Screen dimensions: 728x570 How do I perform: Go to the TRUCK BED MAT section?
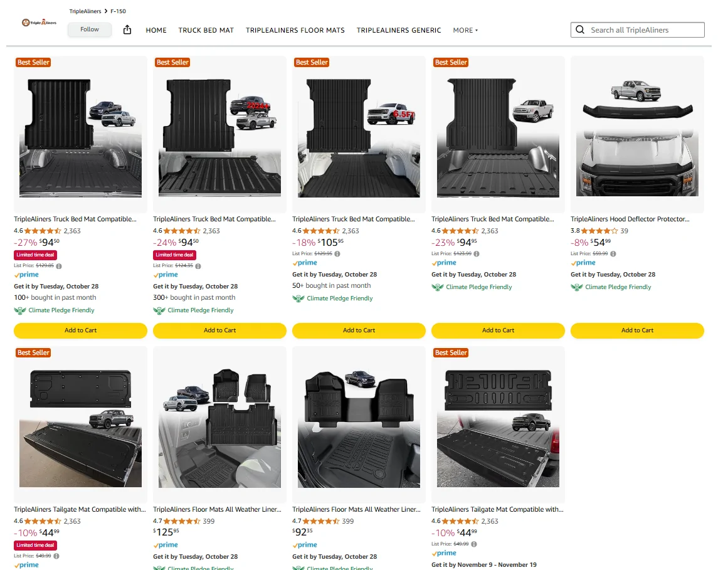click(206, 30)
